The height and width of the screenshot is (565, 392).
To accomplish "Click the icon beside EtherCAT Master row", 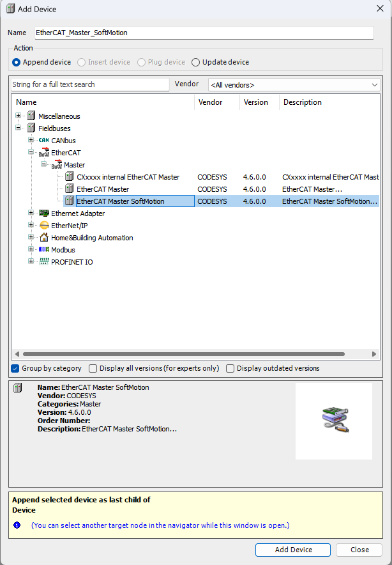I will [69, 189].
